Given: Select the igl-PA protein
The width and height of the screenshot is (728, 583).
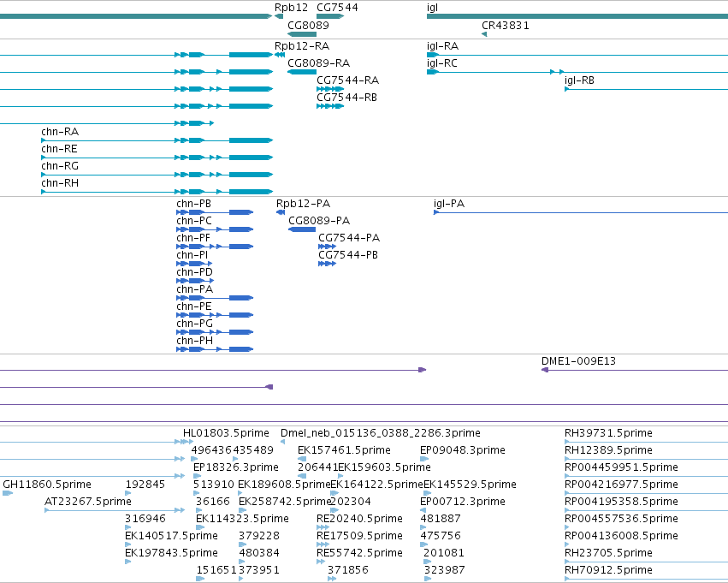Looking at the screenshot, I should click(x=580, y=212).
